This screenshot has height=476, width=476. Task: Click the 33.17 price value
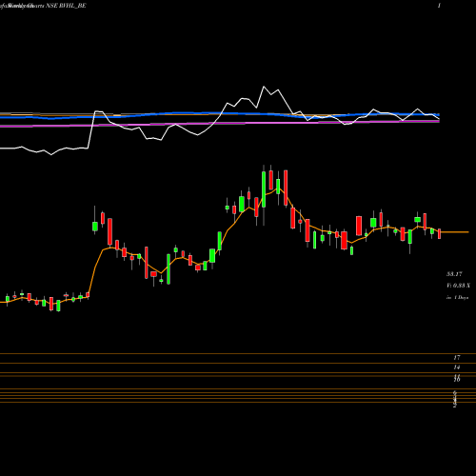tap(454, 274)
